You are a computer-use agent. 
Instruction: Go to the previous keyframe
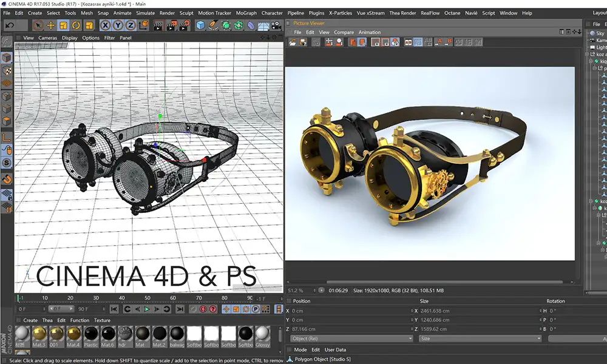[127, 309]
